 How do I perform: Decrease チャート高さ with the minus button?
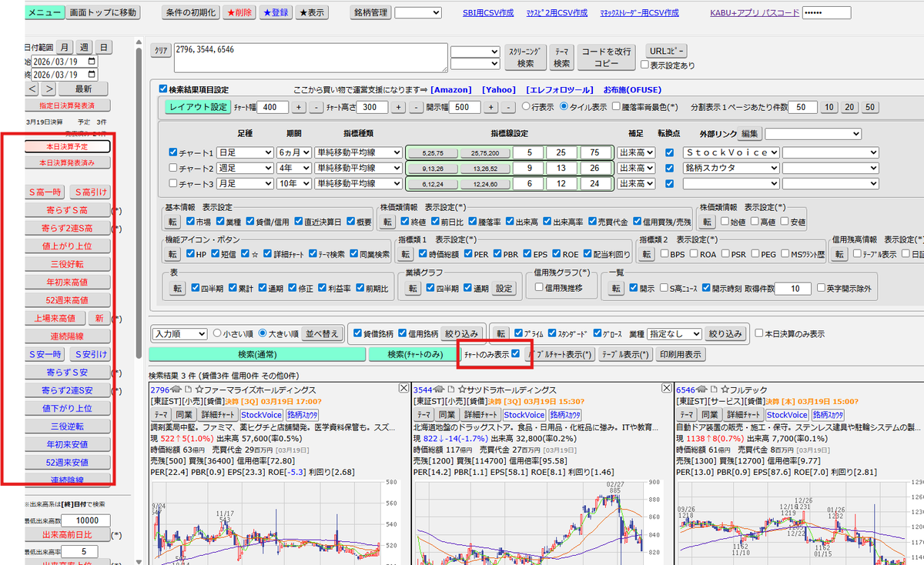[x=415, y=107]
